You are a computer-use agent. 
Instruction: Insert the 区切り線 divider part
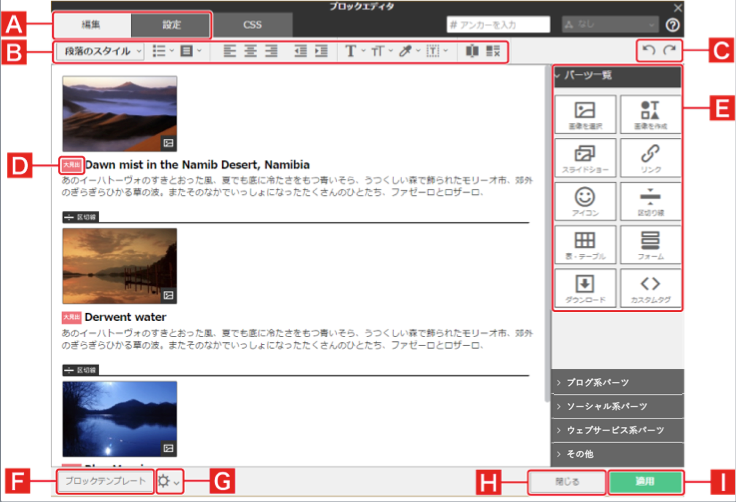651,201
